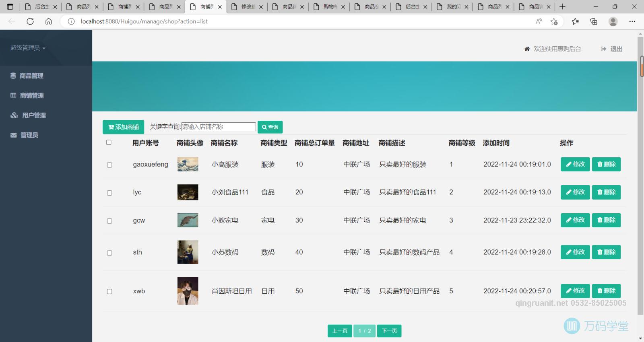Click 小刘食品111 shop avatar thumbnail

click(x=188, y=192)
